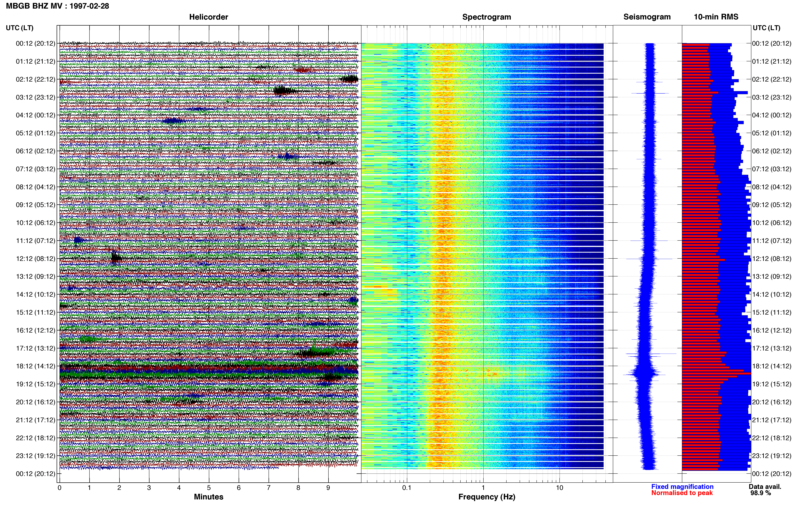Click the minute tick label '9'
The width and height of the screenshot is (812, 508).
328,488
